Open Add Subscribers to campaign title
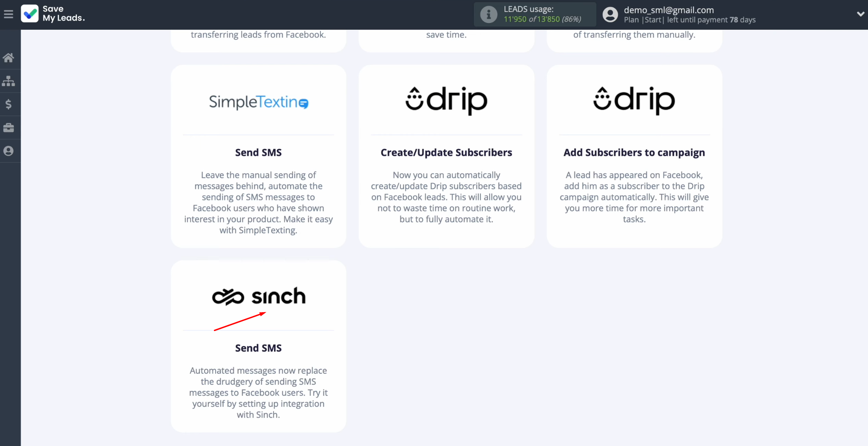 coord(634,153)
